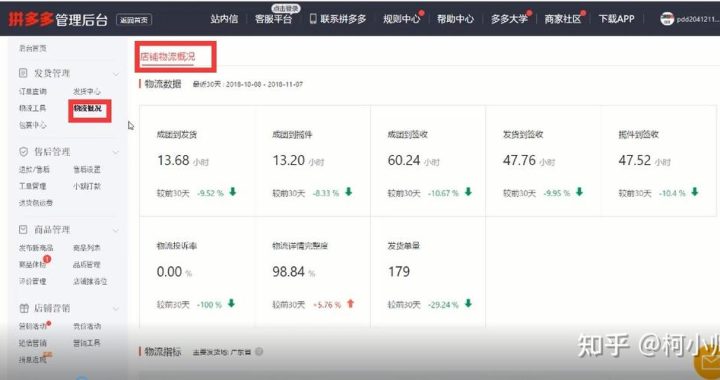The width and height of the screenshot is (720, 380).
Task: Open 小额打款 in sidebar
Action: (x=87, y=186)
